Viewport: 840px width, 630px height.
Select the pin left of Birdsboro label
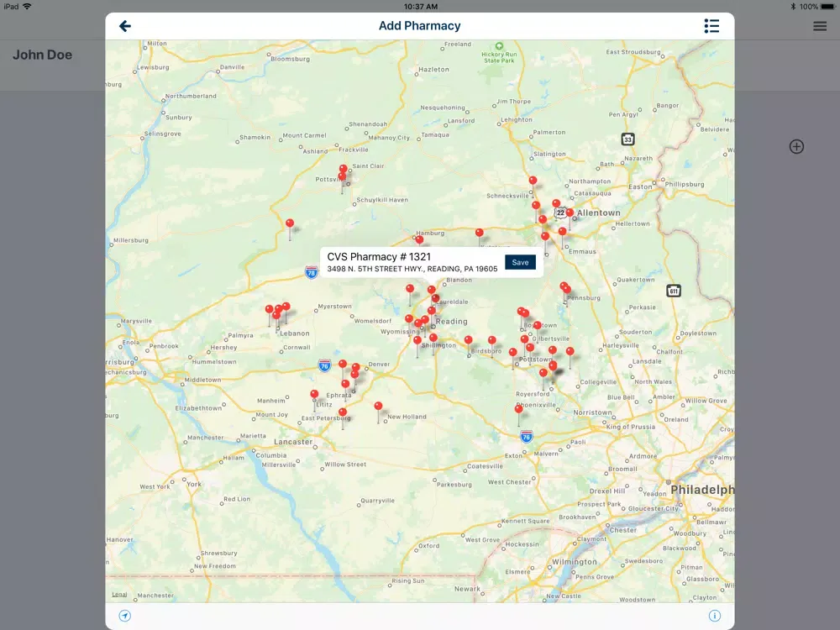468,340
